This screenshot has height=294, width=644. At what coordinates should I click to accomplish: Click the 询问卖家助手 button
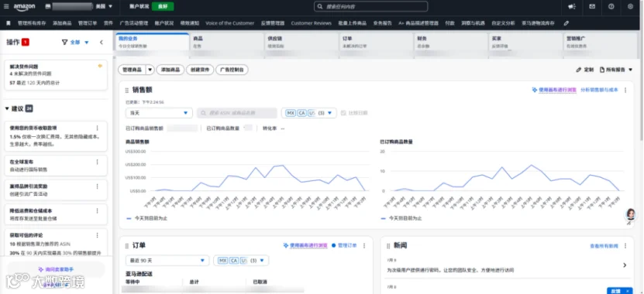pos(56,269)
